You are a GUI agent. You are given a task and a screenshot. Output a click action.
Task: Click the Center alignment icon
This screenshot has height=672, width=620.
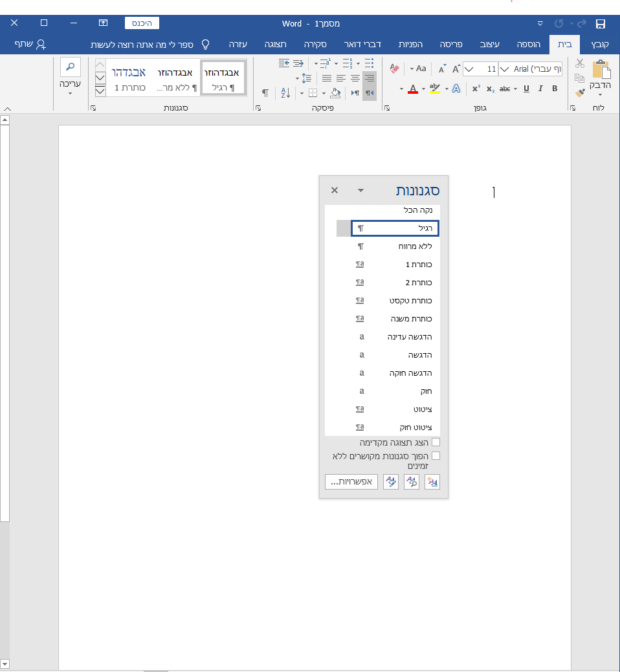click(355, 78)
